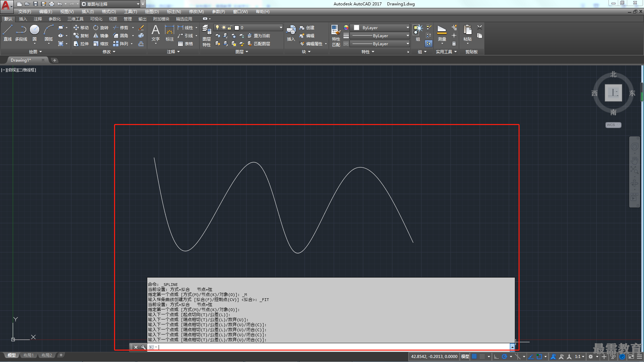The image size is (644, 362).
Task: Click the 圆角 (Fillet) tool
Action: click(x=120, y=36)
